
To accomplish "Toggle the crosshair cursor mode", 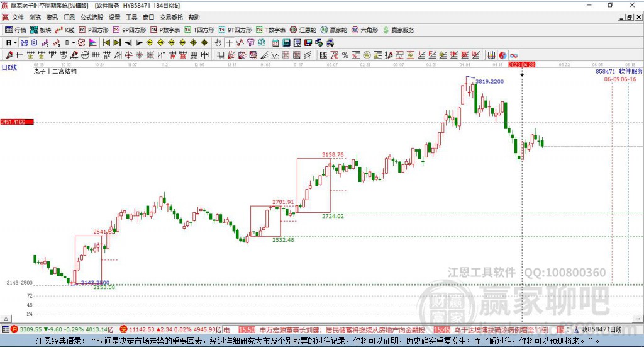I will coord(230,43).
